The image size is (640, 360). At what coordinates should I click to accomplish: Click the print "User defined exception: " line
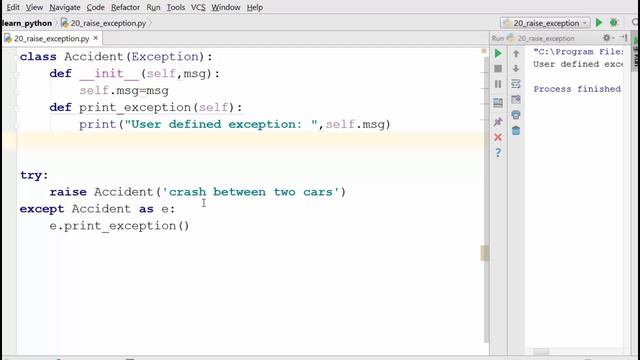click(x=235, y=124)
